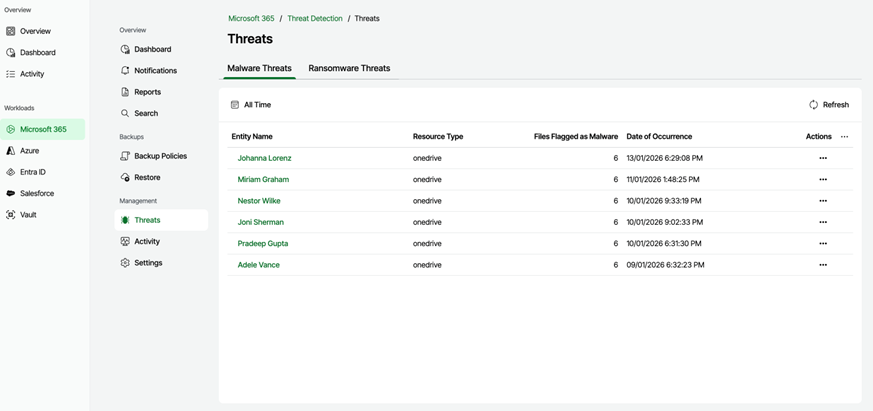Screen dimensions: 873x411
Task: Go to Microsoft 365 breadcrumb link
Action: 251,18
